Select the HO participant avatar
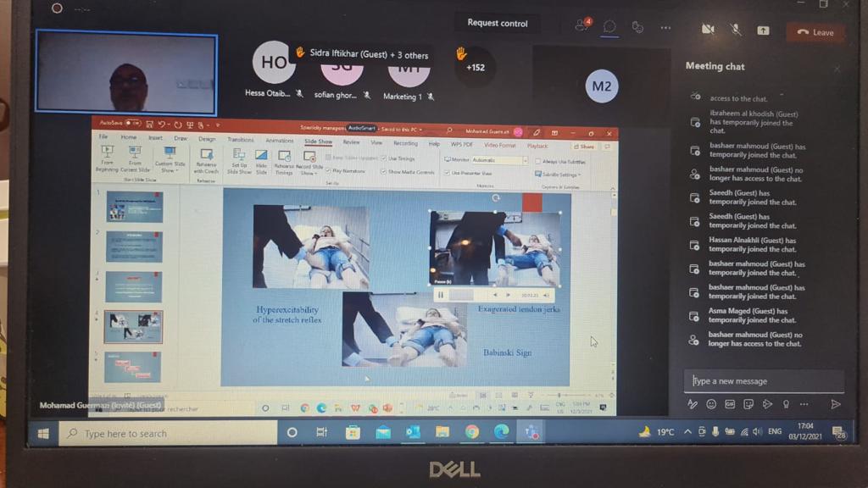The image size is (868, 488). [x=274, y=62]
